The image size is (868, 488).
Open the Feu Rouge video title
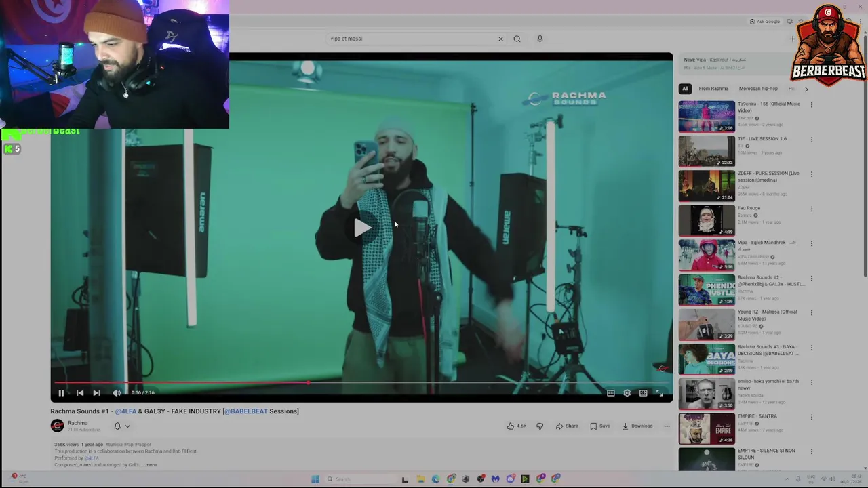[x=749, y=208]
